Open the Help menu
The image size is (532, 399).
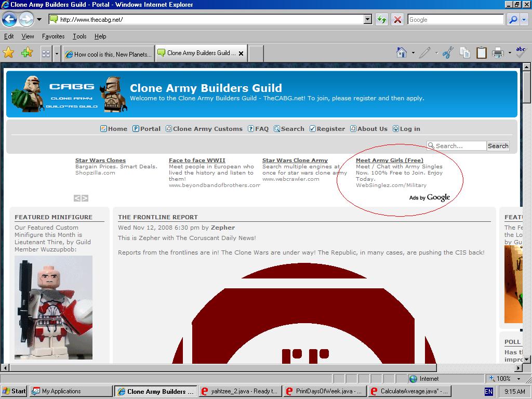100,36
